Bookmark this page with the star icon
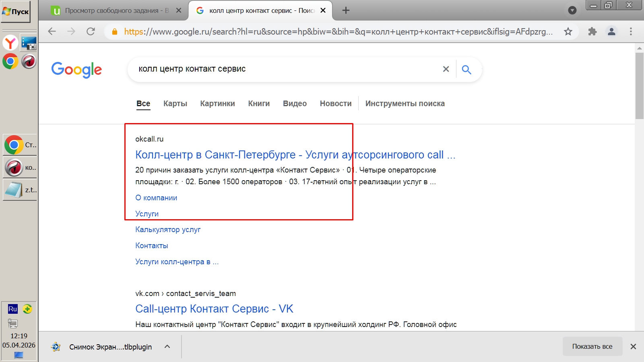The height and width of the screenshot is (362, 644). pos(568,31)
